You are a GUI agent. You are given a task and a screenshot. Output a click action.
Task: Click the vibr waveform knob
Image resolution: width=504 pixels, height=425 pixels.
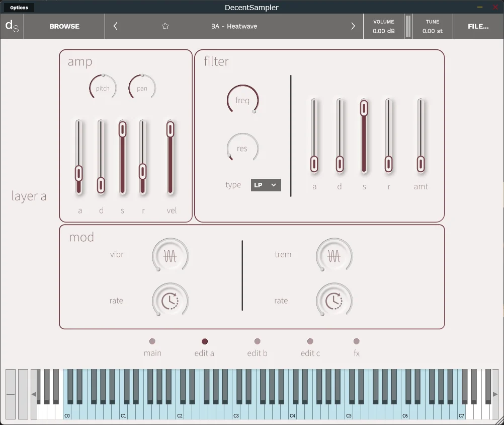click(x=170, y=256)
